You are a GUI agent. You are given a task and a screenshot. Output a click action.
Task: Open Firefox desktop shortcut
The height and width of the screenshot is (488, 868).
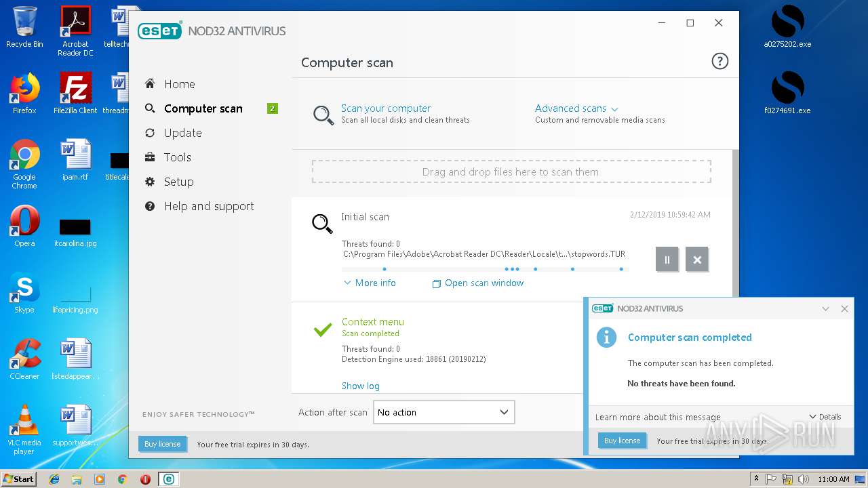(x=24, y=93)
